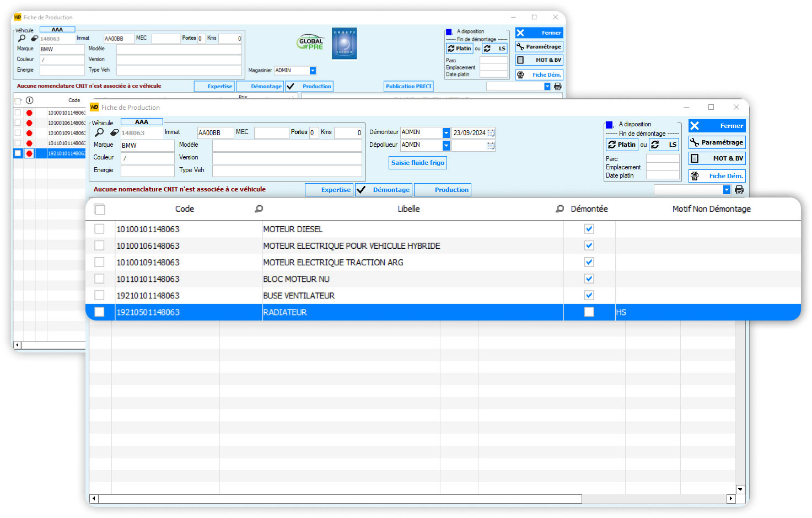Click red status dot for 10100101148063
The height and width of the screenshot is (518, 812).
[29, 113]
